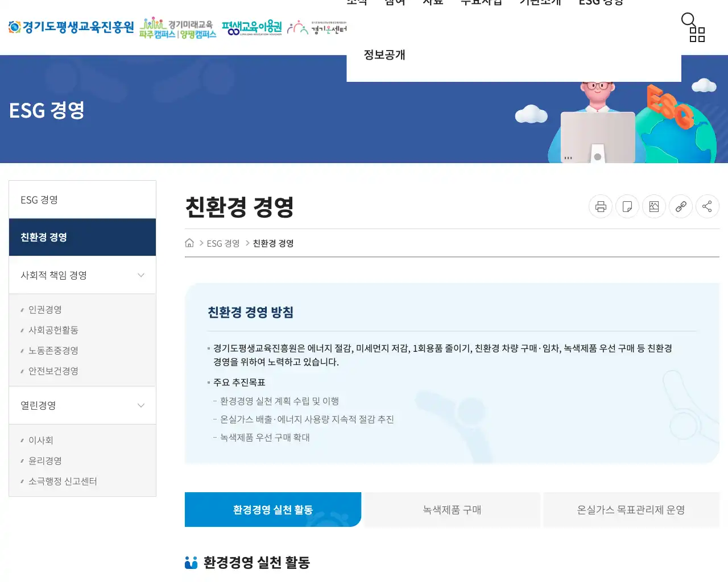728x582 pixels.
Task: Click the magnifier search icon in header
Action: point(688,20)
